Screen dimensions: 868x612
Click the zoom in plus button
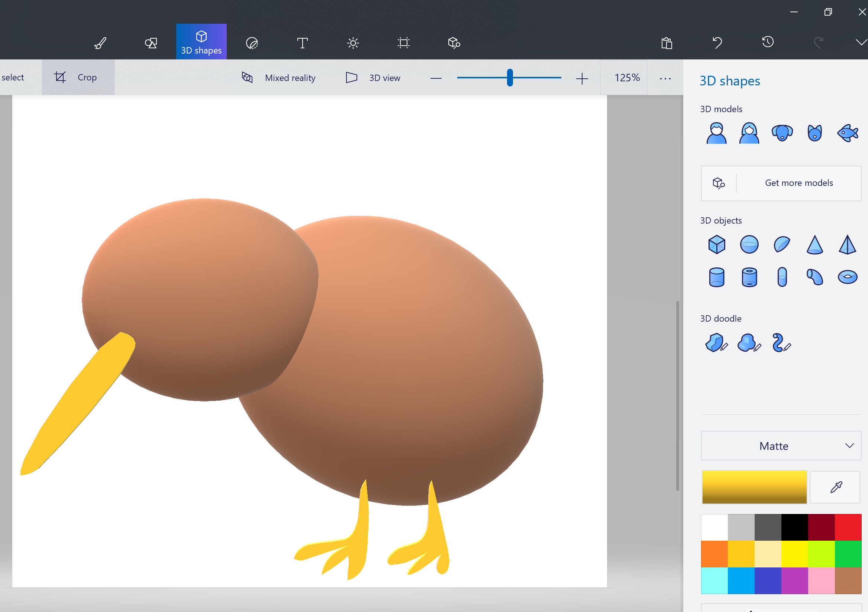click(x=582, y=78)
